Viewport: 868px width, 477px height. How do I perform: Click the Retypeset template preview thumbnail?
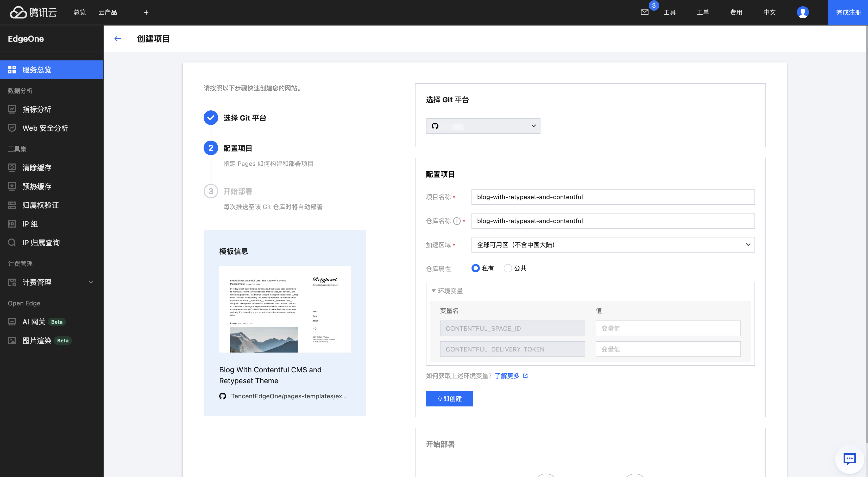[x=285, y=309]
